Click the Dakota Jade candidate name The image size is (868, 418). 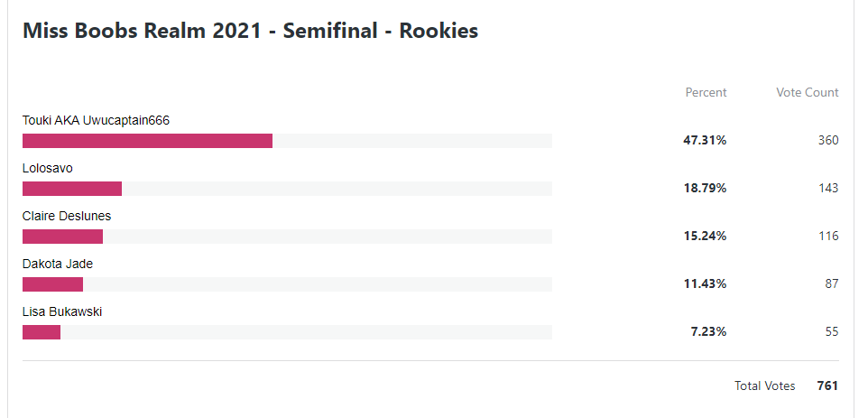(58, 265)
